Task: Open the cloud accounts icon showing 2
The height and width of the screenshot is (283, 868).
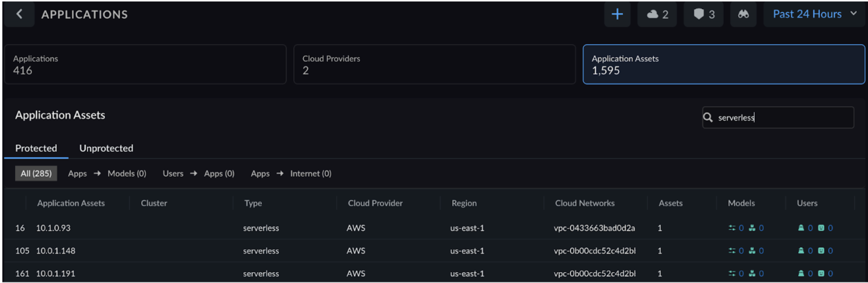Action: [657, 14]
